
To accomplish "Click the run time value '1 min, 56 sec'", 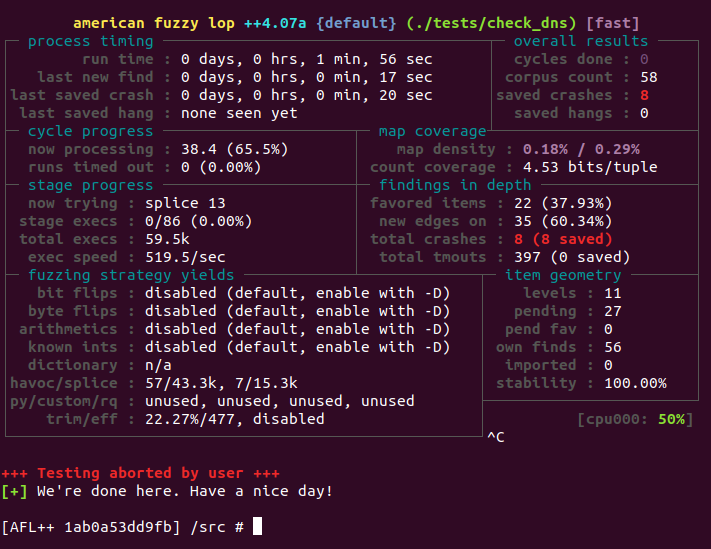I will [374, 59].
